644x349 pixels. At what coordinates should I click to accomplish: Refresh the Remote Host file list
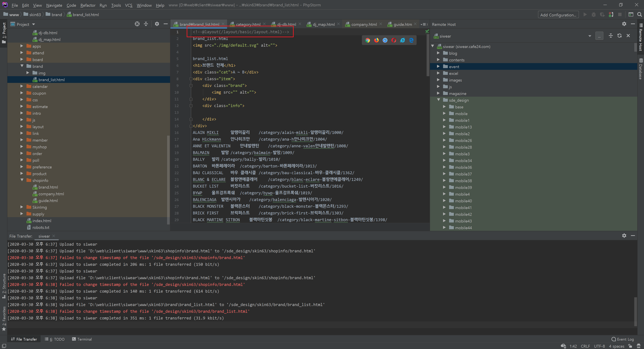(x=619, y=36)
